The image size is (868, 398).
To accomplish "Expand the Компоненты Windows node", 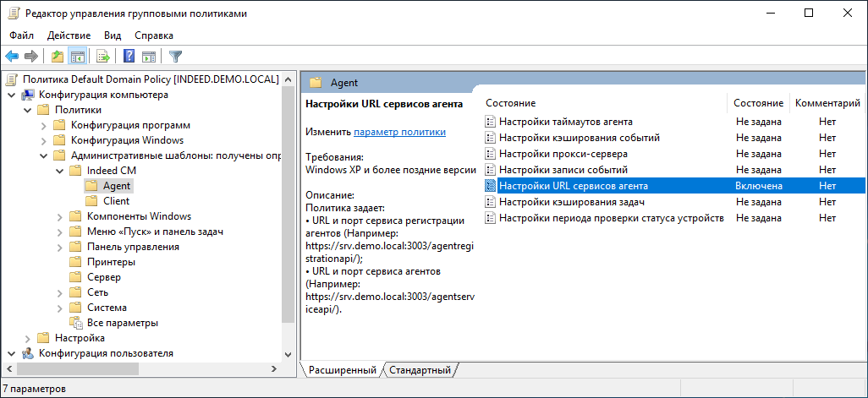I will click(60, 216).
